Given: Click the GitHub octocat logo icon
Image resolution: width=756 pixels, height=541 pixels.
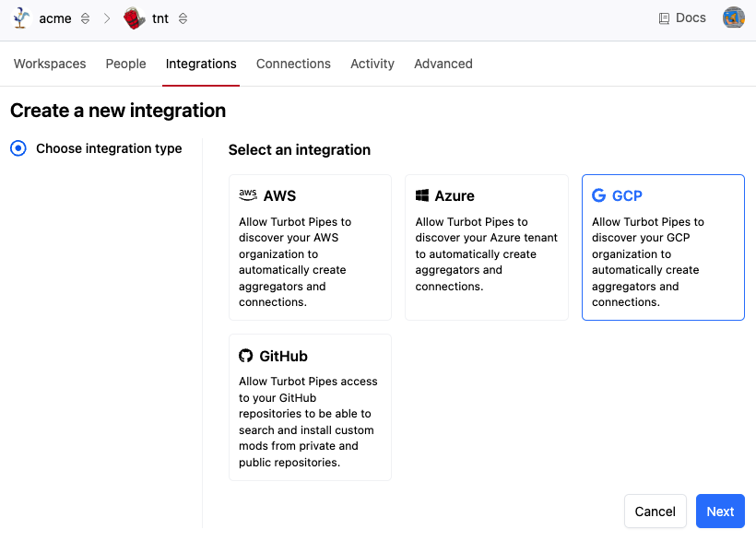Looking at the screenshot, I should (246, 356).
